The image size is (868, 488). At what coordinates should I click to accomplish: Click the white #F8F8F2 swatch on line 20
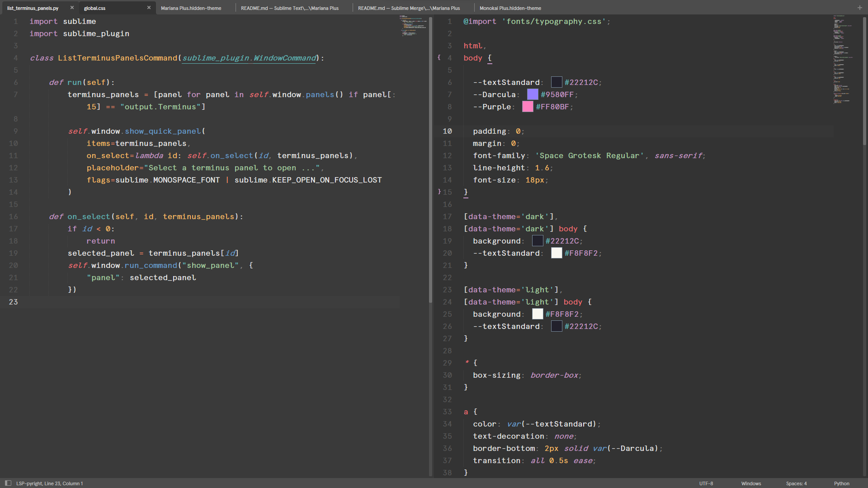tap(557, 253)
